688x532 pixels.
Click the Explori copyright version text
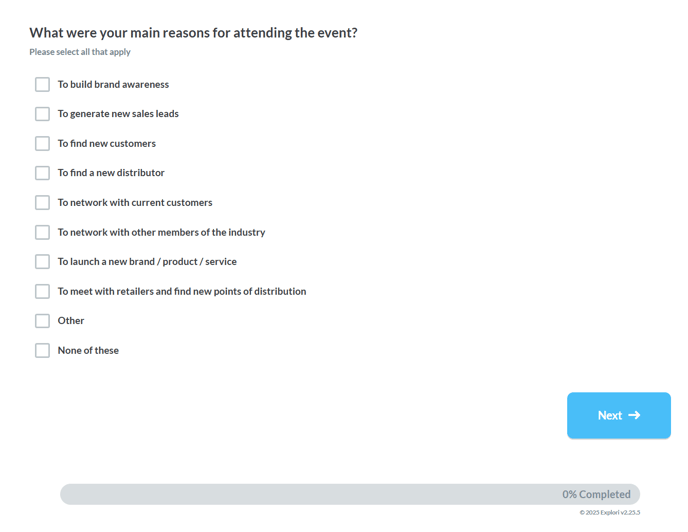pyautogui.click(x=609, y=512)
